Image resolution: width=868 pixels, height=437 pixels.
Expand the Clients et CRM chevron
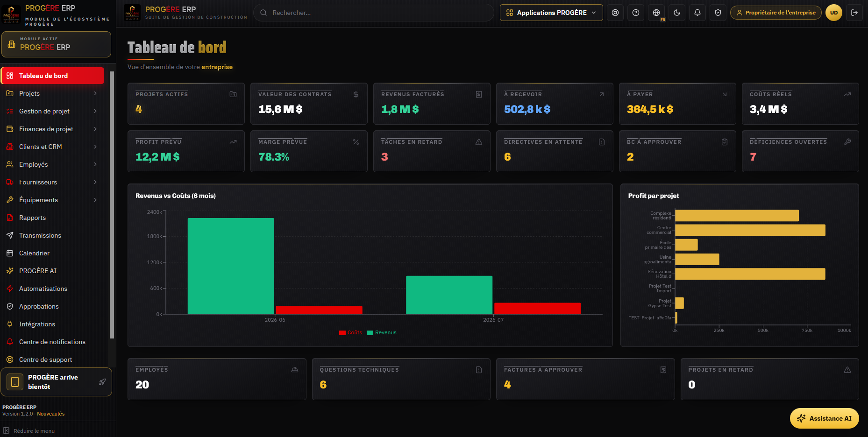coord(95,147)
